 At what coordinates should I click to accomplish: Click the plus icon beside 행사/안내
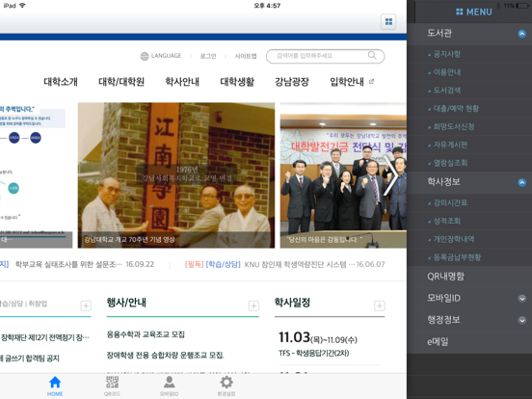(253, 306)
